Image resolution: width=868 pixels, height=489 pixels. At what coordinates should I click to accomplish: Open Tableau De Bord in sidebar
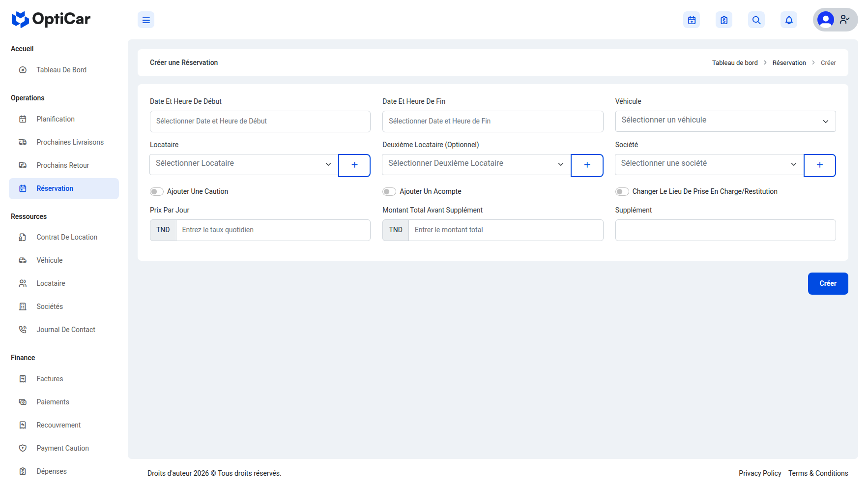click(64, 70)
